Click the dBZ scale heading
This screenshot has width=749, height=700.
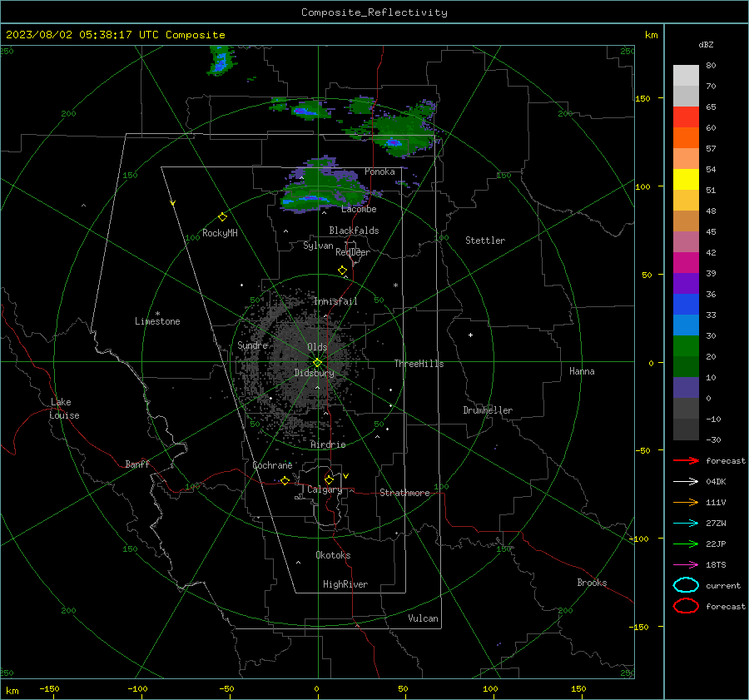tap(706, 44)
